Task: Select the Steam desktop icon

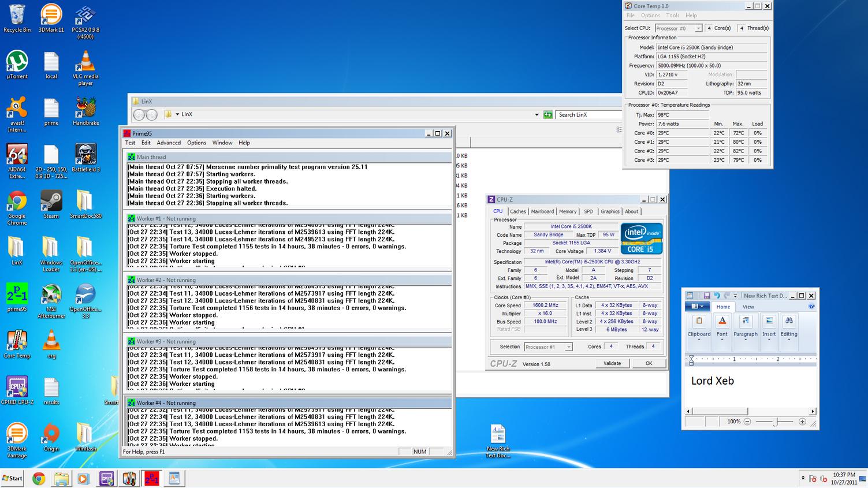Action: (51, 204)
